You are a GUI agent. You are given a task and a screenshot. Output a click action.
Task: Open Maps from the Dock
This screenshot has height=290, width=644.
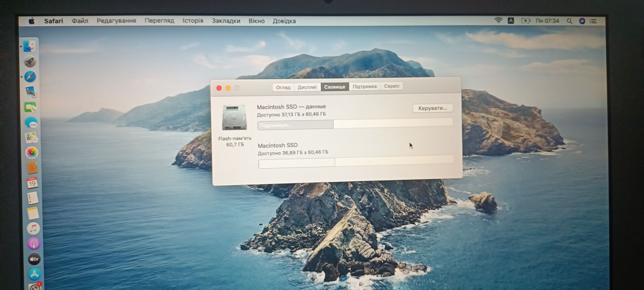31,138
